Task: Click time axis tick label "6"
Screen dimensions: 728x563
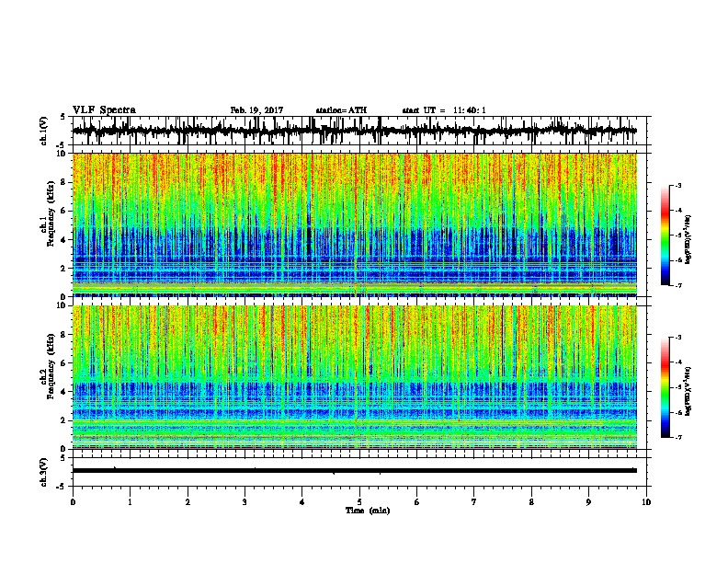Action: (x=417, y=501)
